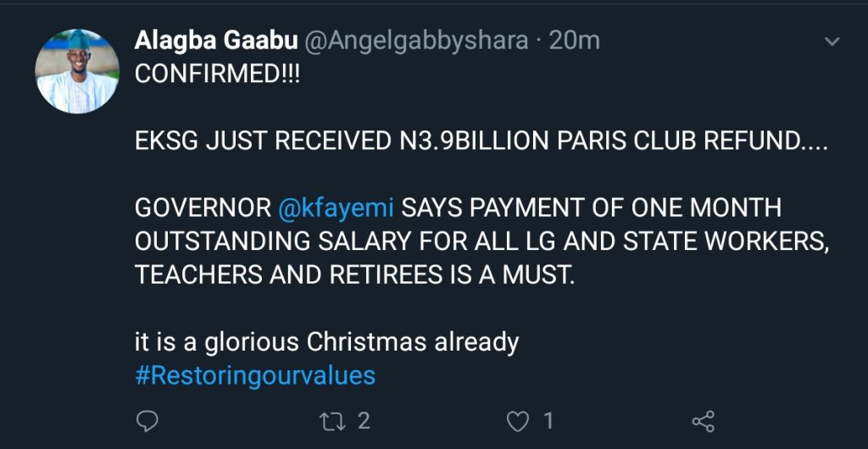Like the tweet with the heart icon
Viewport: 868px width, 449px height.
tap(517, 420)
